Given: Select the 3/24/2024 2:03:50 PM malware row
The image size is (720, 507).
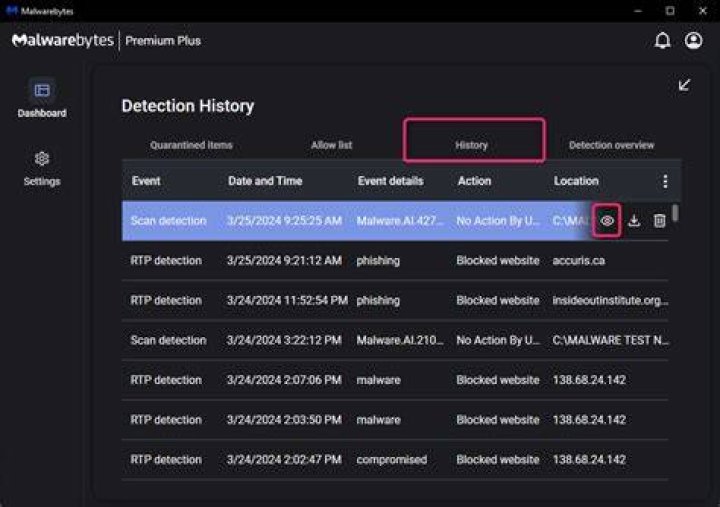Looking at the screenshot, I should click(394, 420).
